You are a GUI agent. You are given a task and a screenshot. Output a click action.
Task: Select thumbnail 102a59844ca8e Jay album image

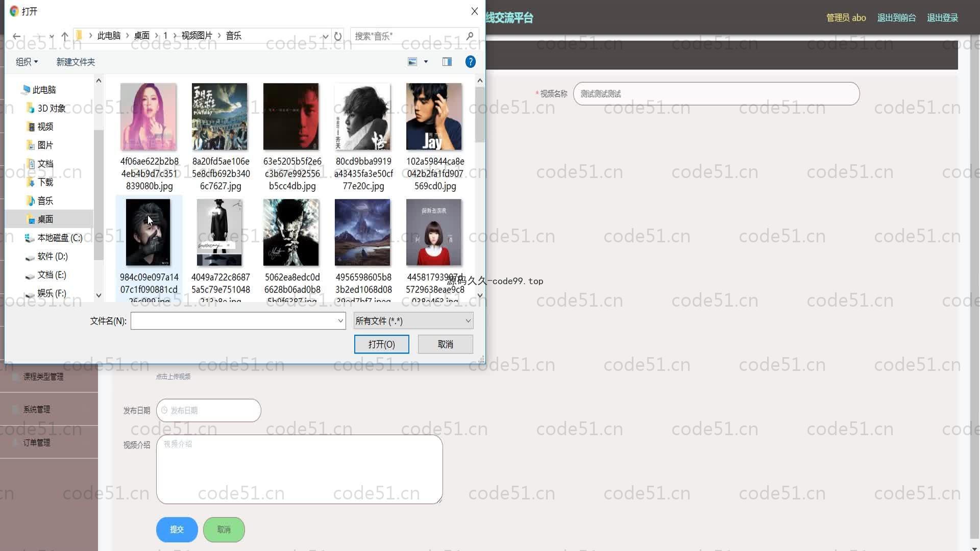click(434, 117)
